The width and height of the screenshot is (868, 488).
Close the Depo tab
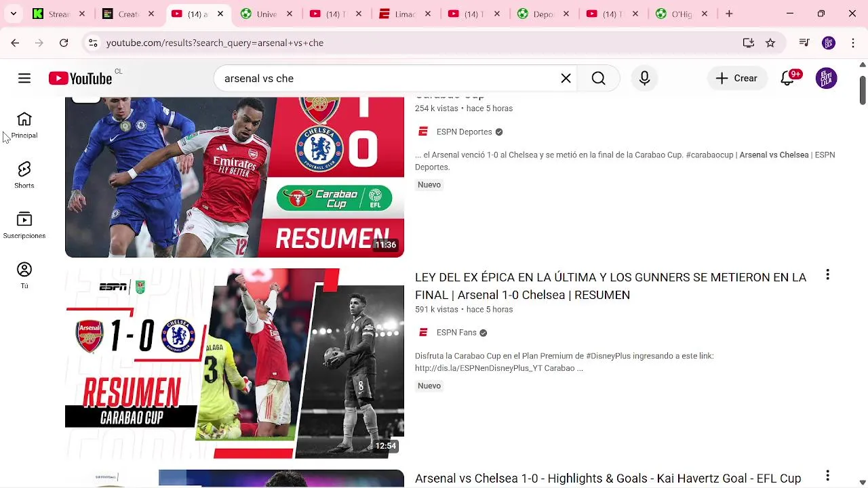click(x=566, y=14)
